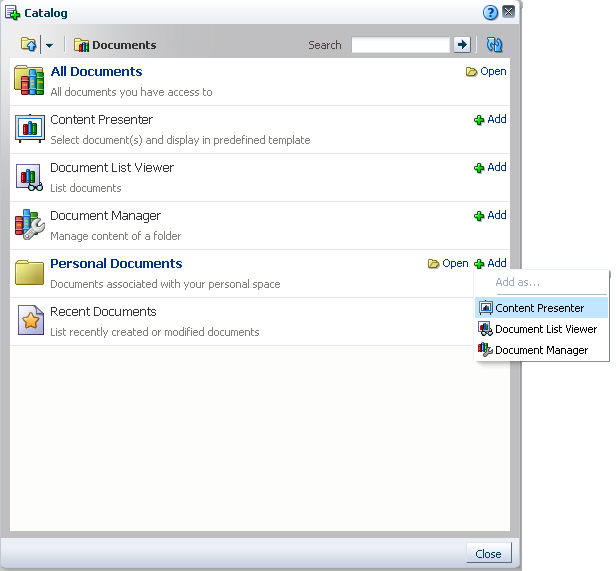Click 'Select document(s) and display in predefined template'
This screenshot has width=616, height=571.
(x=180, y=140)
